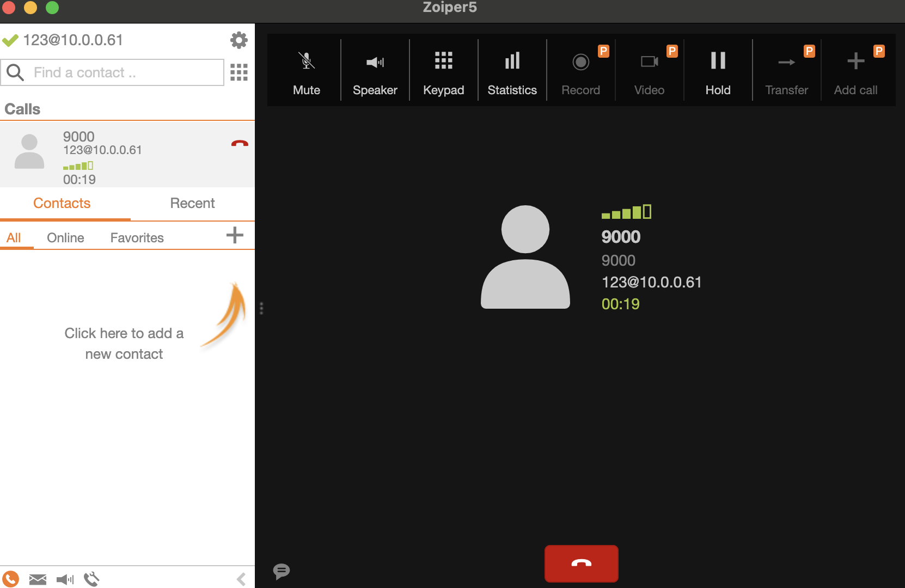Toggle the Speaker output
Image resolution: width=905 pixels, height=588 pixels.
coord(375,71)
